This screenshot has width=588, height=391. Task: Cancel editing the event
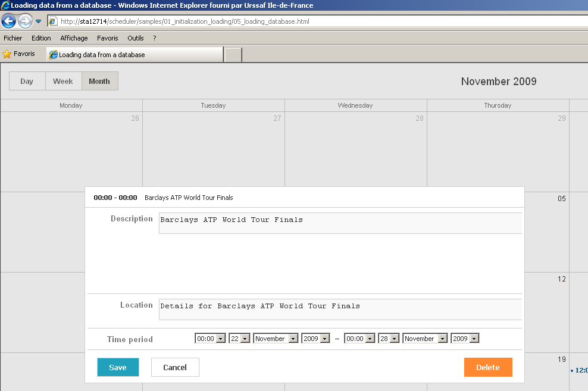[175, 367]
